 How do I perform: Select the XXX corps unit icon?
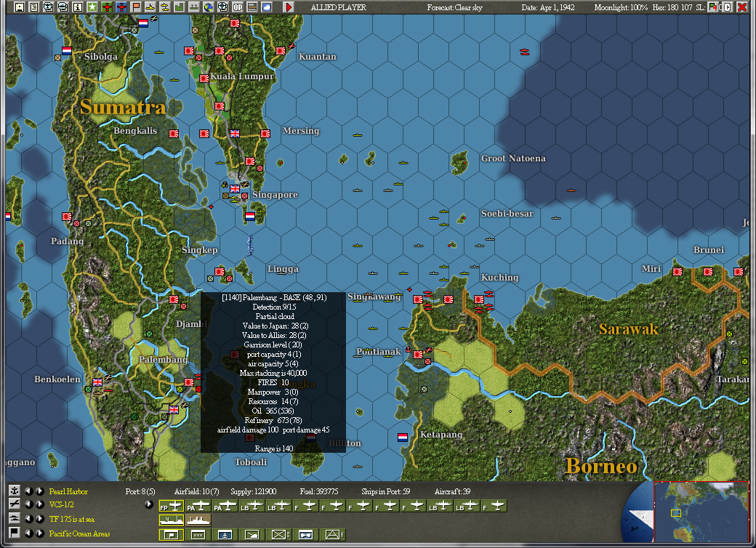(198, 534)
